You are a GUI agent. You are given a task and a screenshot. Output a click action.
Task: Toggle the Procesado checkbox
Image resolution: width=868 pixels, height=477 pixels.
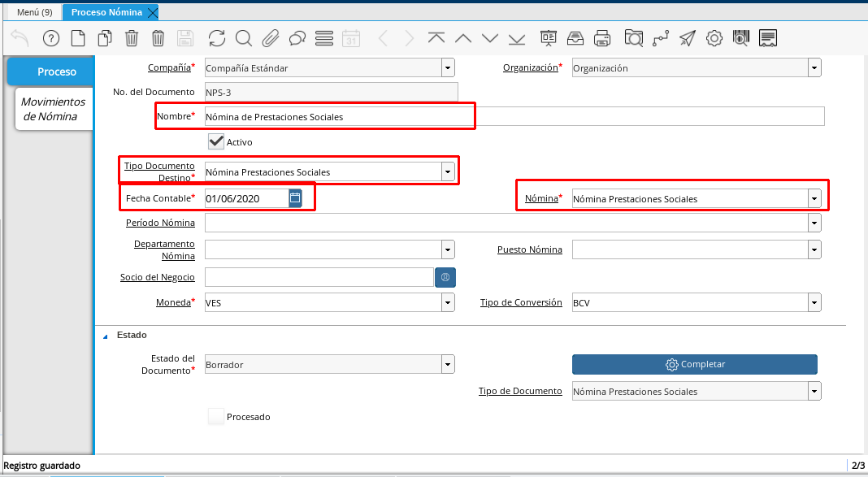tap(216, 416)
